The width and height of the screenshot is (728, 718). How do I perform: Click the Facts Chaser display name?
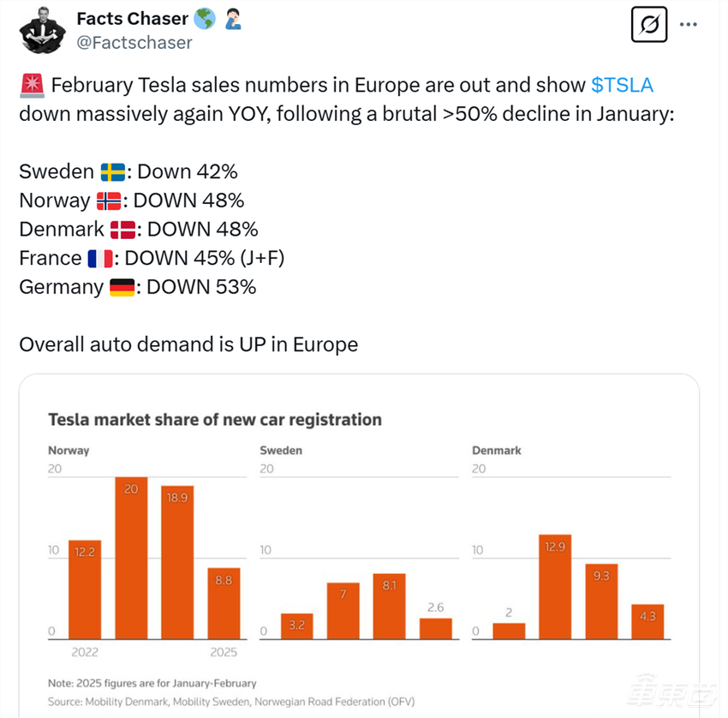[x=131, y=18]
